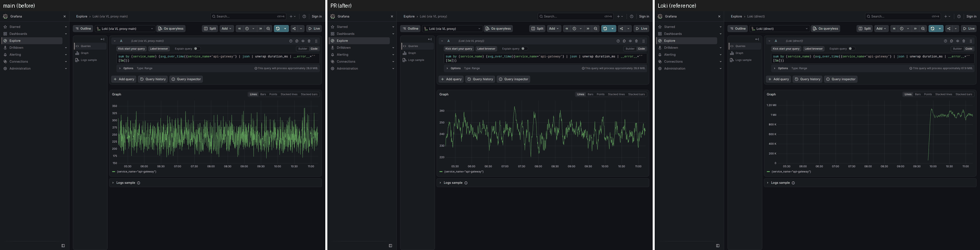
Task: Select Builder mode in PR (after) panel
Action: [x=630, y=49]
